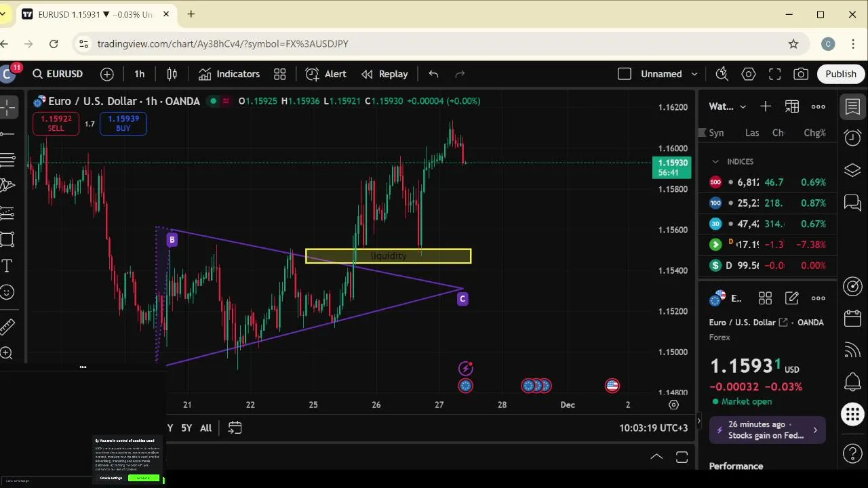Select the zoom in tool
Viewport: 868px width, 488px height.
tap(7, 353)
